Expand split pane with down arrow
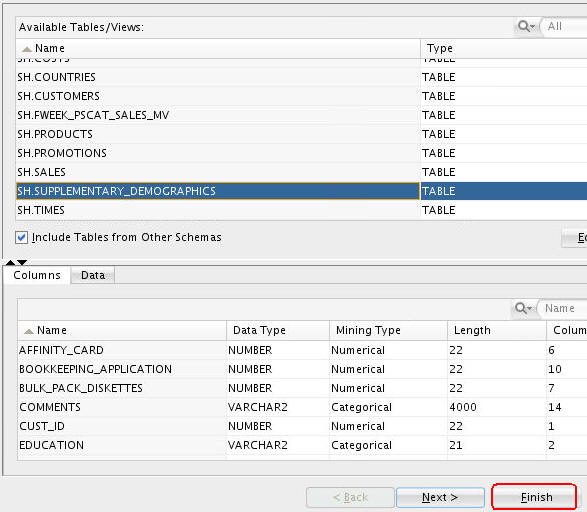The width and height of the screenshot is (587, 512). tap(22, 262)
